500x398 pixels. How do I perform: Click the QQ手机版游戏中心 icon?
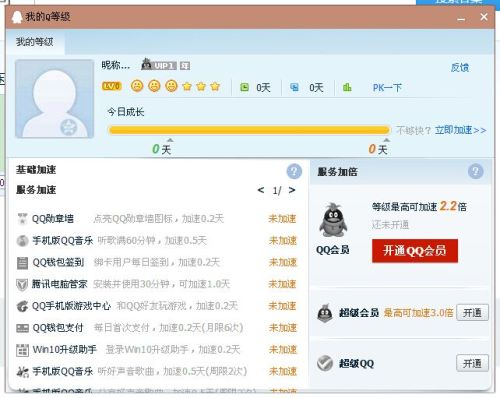pyautogui.click(x=22, y=306)
